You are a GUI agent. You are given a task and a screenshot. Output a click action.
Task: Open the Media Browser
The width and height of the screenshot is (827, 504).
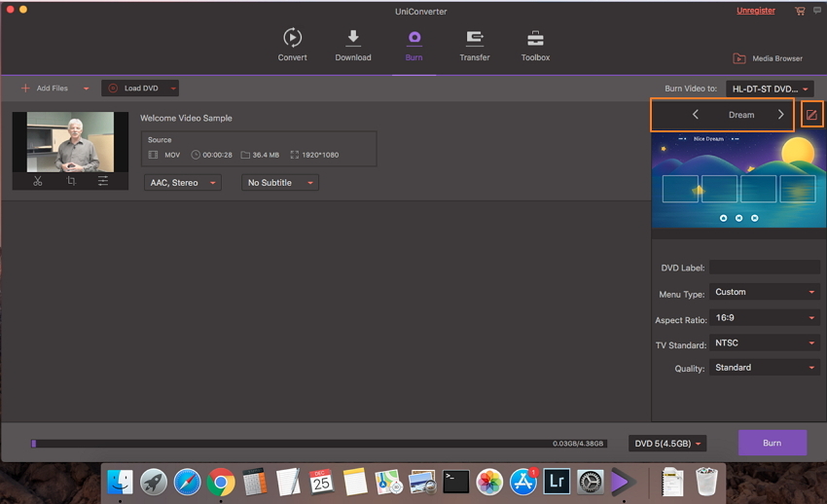point(768,58)
